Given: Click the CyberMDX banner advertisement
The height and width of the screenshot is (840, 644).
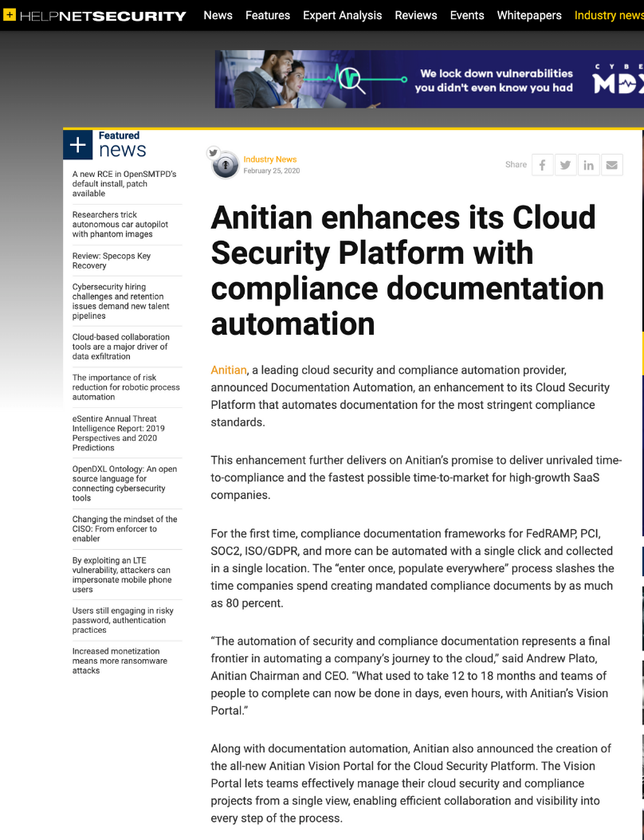Looking at the screenshot, I should 429,79.
